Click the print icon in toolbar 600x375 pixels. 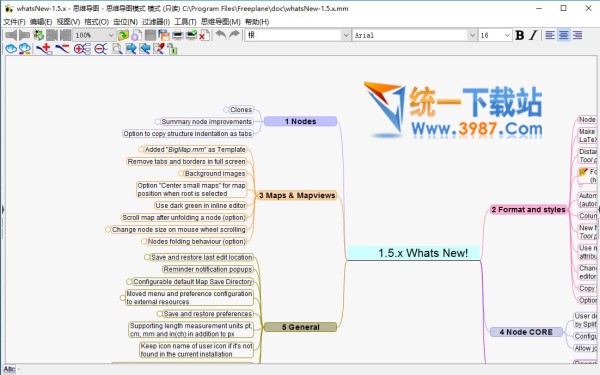coord(178,35)
